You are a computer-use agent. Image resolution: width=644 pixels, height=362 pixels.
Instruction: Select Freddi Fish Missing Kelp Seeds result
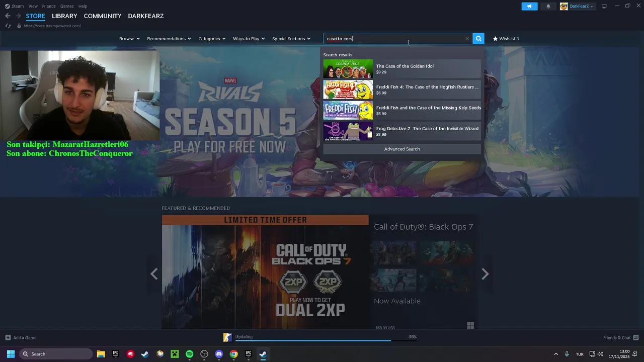coord(402,110)
